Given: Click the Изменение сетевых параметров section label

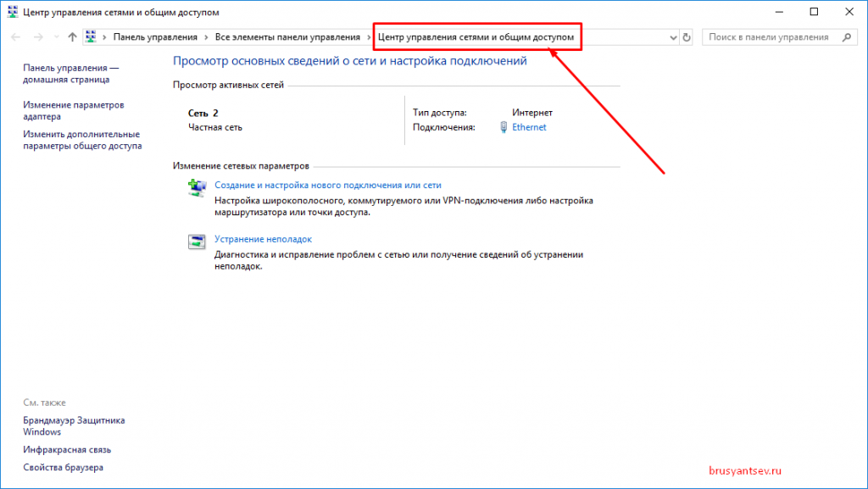Looking at the screenshot, I should pos(241,166).
